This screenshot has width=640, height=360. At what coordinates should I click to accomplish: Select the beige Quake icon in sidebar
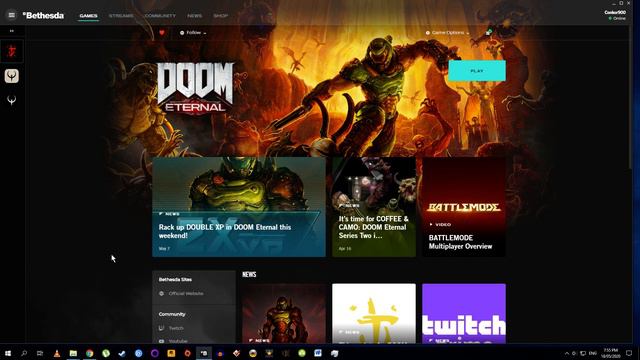pos(11,76)
